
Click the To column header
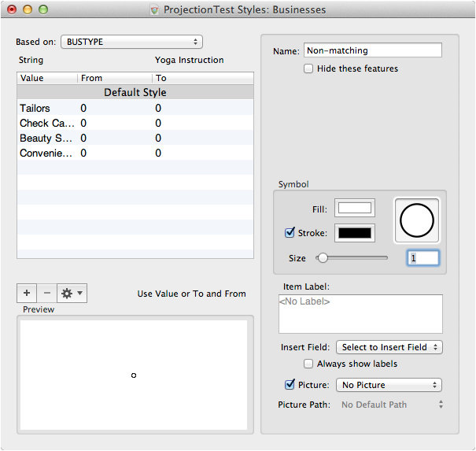[x=203, y=78]
